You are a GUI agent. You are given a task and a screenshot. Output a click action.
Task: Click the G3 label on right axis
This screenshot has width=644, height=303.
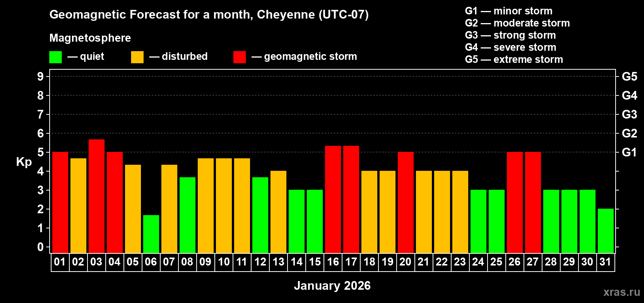click(630, 114)
